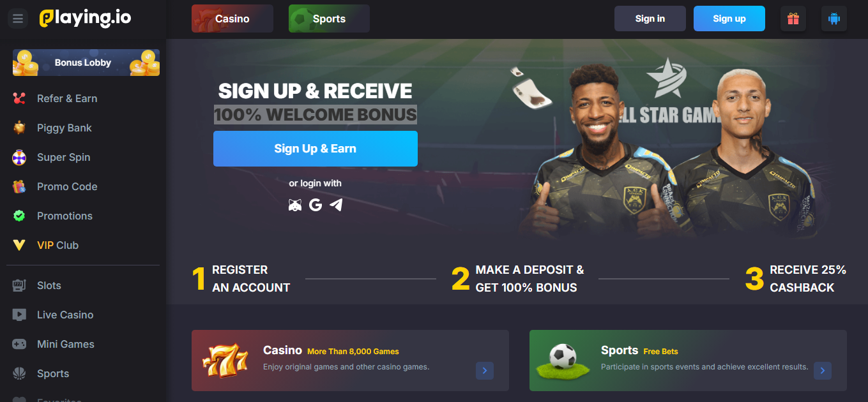Click the Piggy Bank sidebar icon
The width and height of the screenshot is (868, 402).
pos(19,128)
